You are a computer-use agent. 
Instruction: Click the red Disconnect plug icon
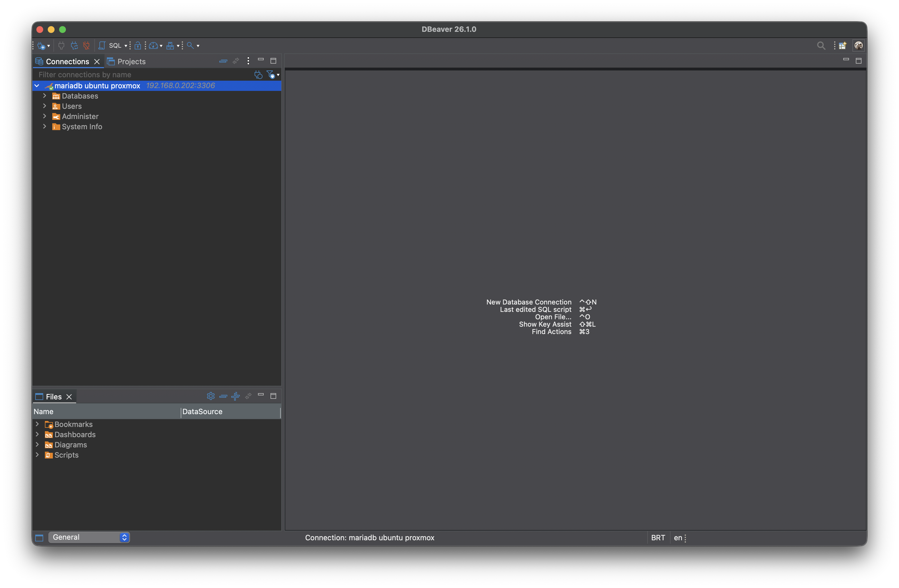pyautogui.click(x=86, y=46)
